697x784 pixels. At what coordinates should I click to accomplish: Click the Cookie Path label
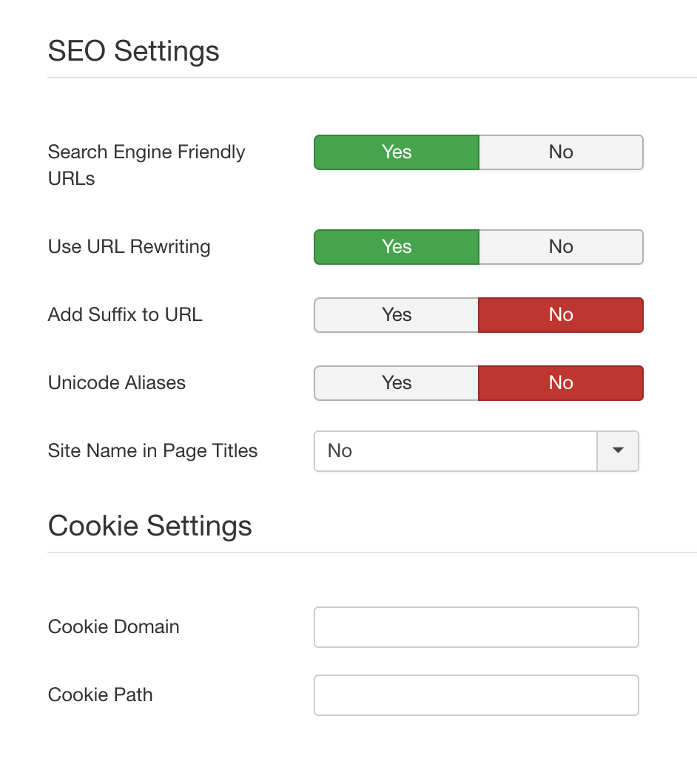click(x=101, y=695)
